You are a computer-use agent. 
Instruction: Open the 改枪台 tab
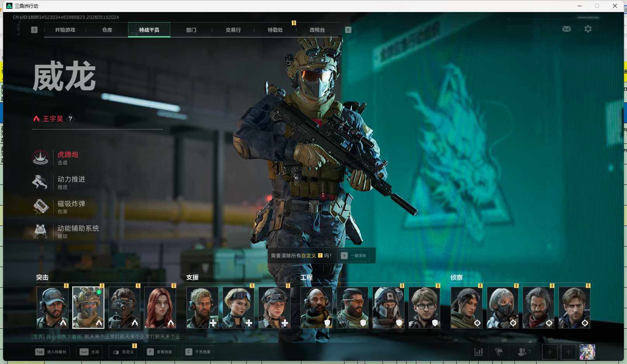click(317, 30)
